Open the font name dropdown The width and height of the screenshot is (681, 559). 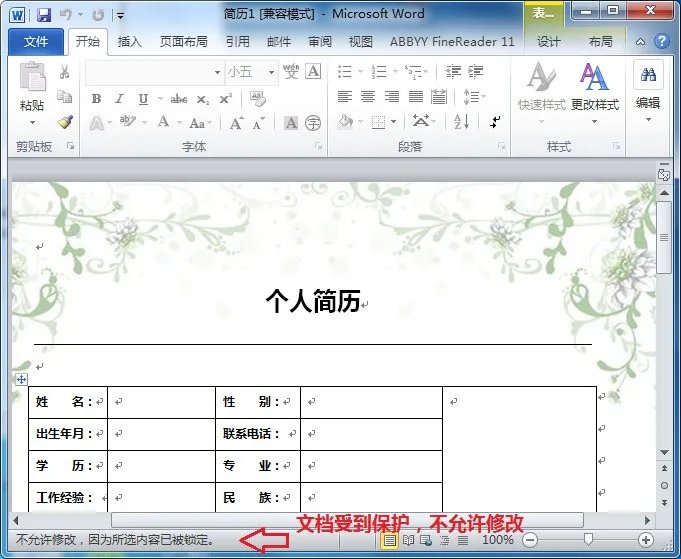coord(217,72)
